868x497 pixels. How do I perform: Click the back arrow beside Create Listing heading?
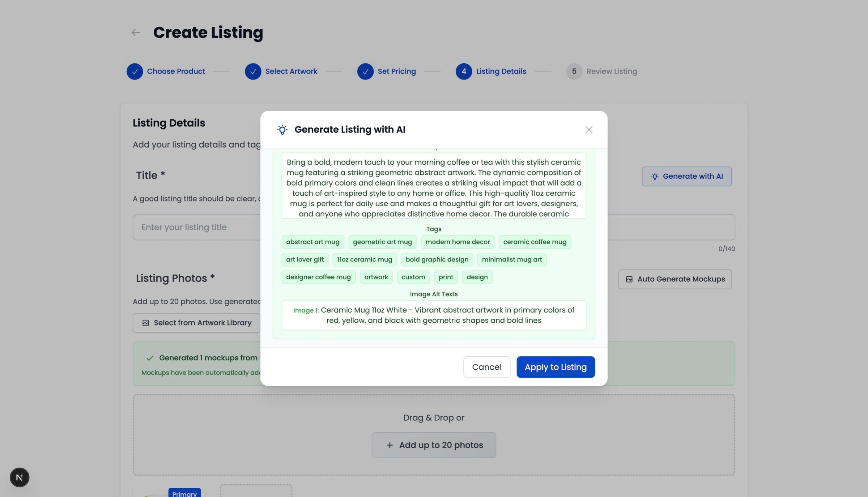tap(136, 33)
